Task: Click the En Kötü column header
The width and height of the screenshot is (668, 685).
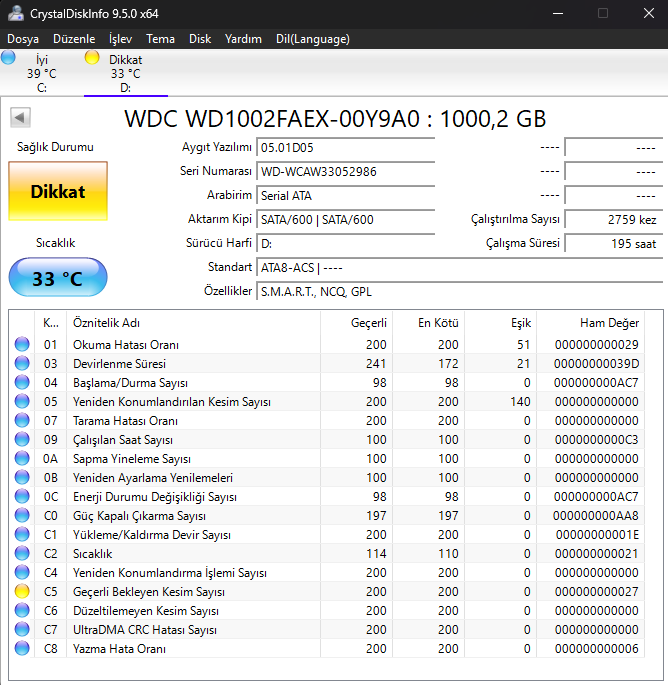Action: 428,323
